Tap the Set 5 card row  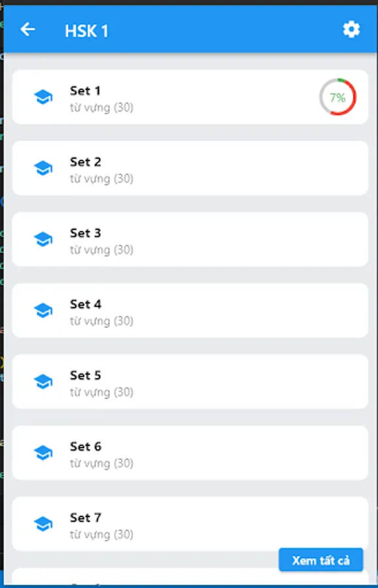[x=190, y=382]
